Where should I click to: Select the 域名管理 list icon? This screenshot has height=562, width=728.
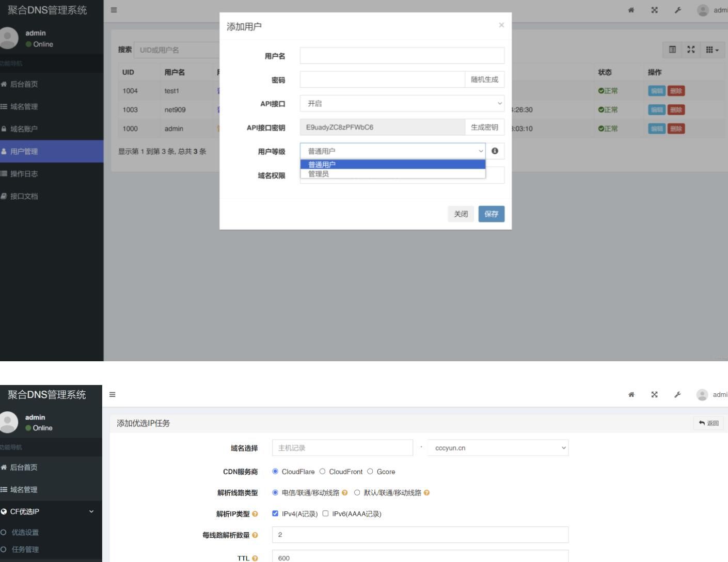(x=23, y=106)
